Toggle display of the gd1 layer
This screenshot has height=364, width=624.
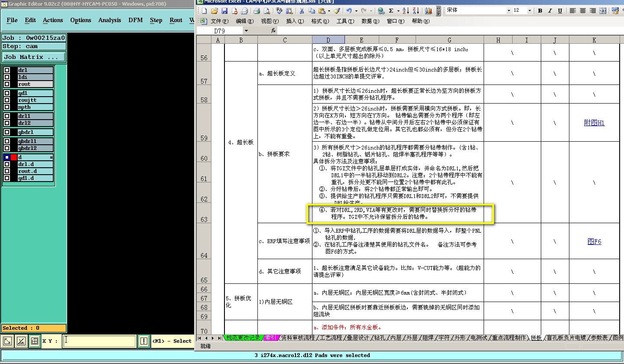tap(7, 93)
